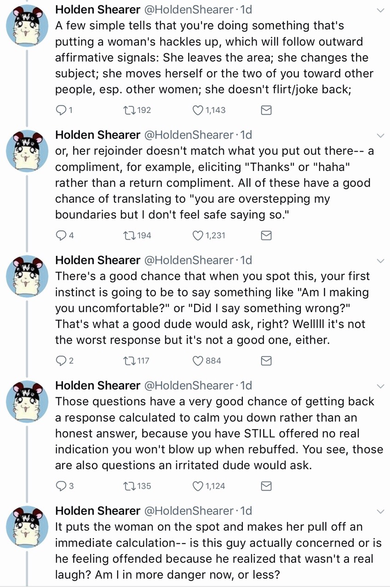Image resolution: width=390 pixels, height=588 pixels.
Task: Like the tweet with 1,143 likes
Action: tap(198, 110)
